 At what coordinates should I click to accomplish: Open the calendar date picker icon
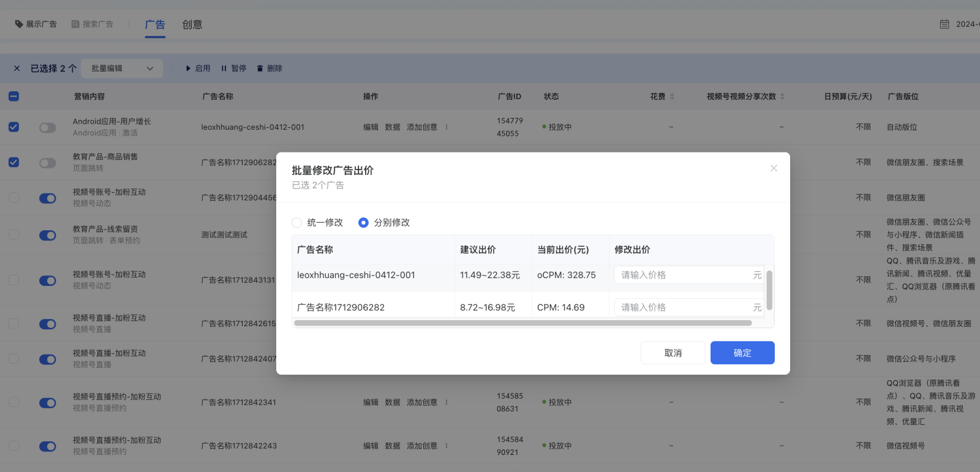coord(944,24)
